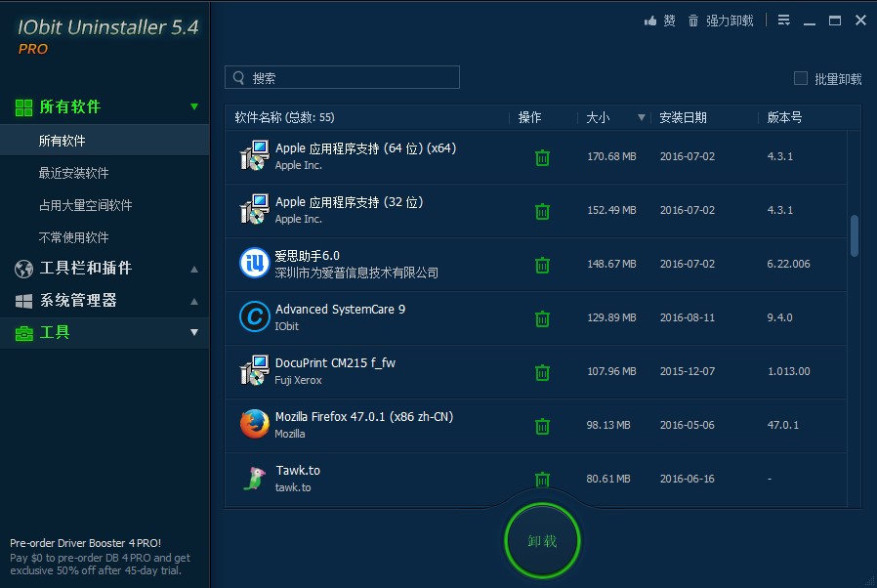Click trash icon for Mozilla Firefox 47.0.1
877x588 pixels.
[x=542, y=426]
